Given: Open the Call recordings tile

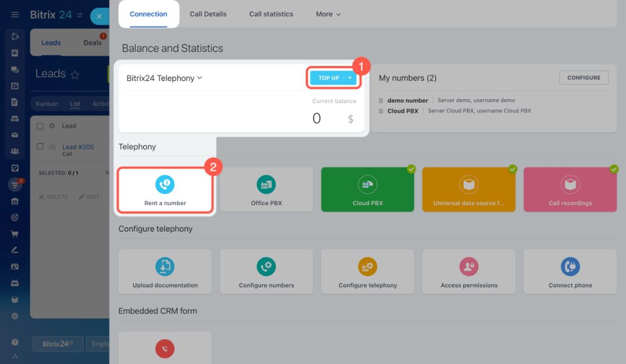Looking at the screenshot, I should tap(570, 190).
